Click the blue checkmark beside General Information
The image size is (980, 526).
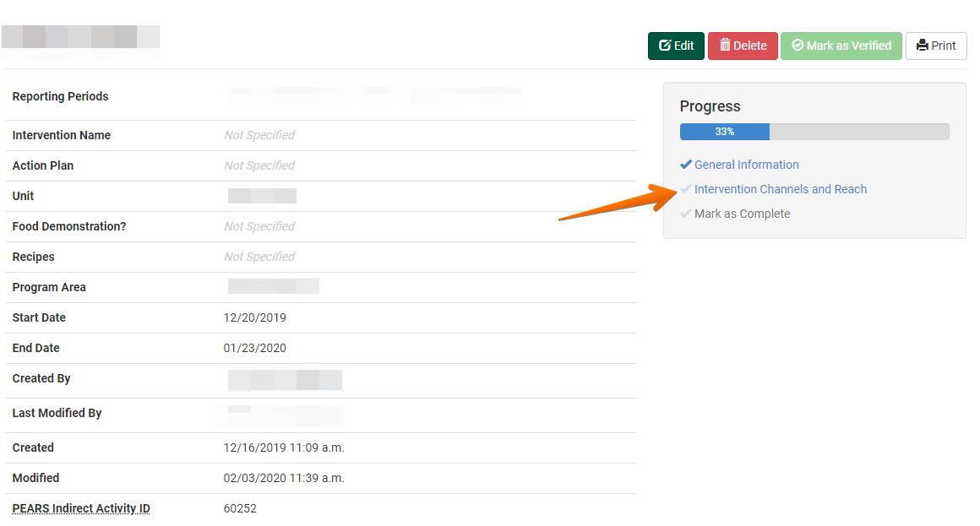click(x=685, y=164)
